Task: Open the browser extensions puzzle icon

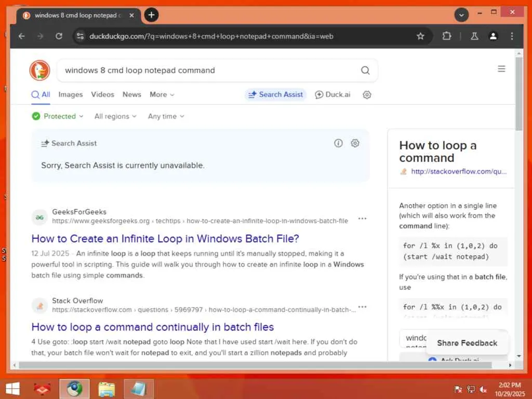Action: coord(447,36)
